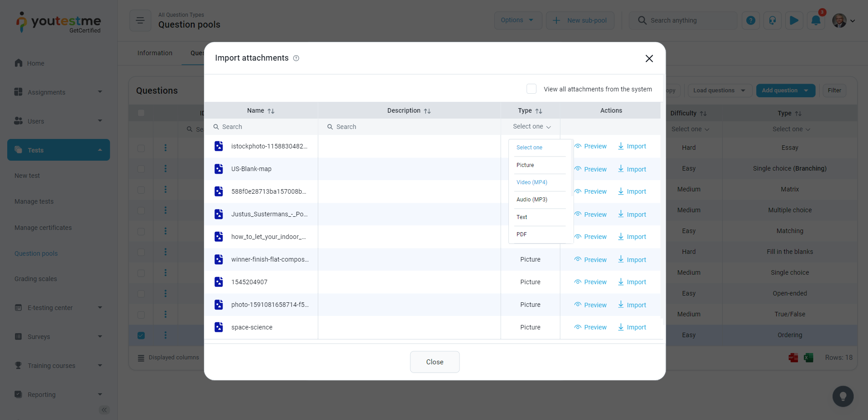
Task: Toggle the select-all checkbox in questions table
Action: click(141, 113)
